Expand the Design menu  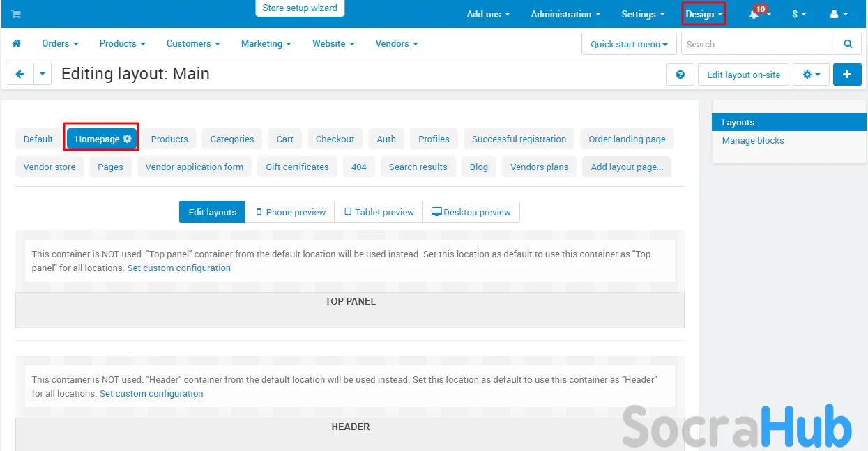coord(703,14)
